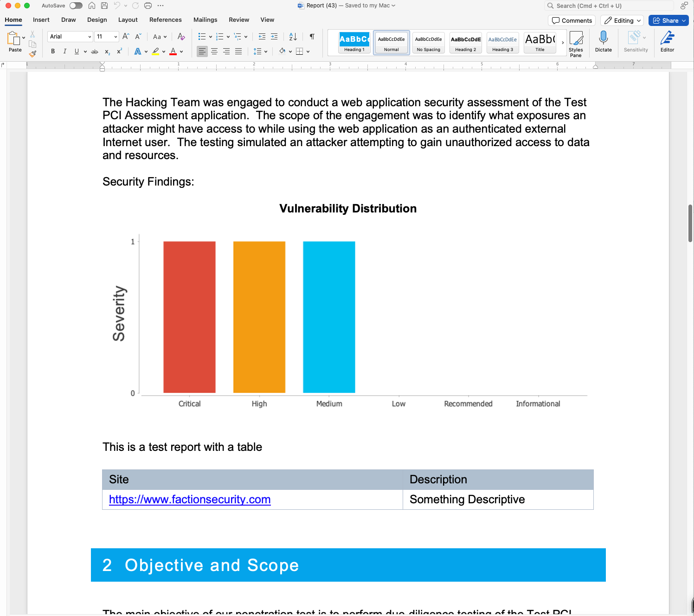Justify the paragraph text
The height and width of the screenshot is (616, 694).
pyautogui.click(x=238, y=51)
